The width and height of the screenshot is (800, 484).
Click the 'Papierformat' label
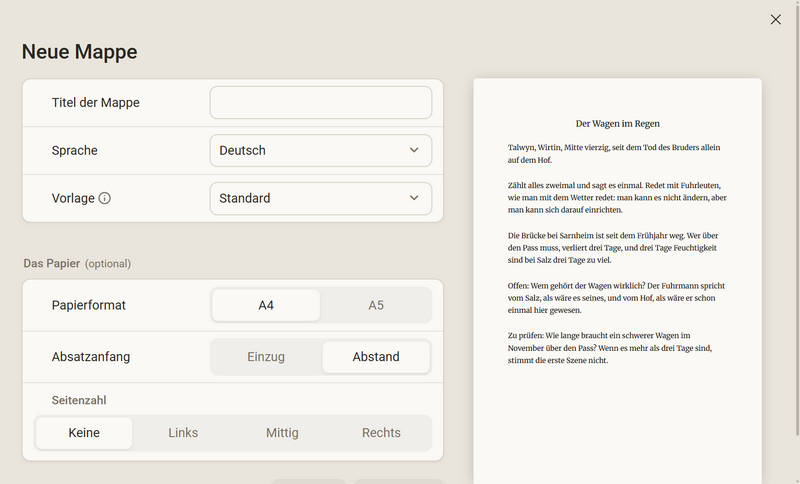point(89,305)
